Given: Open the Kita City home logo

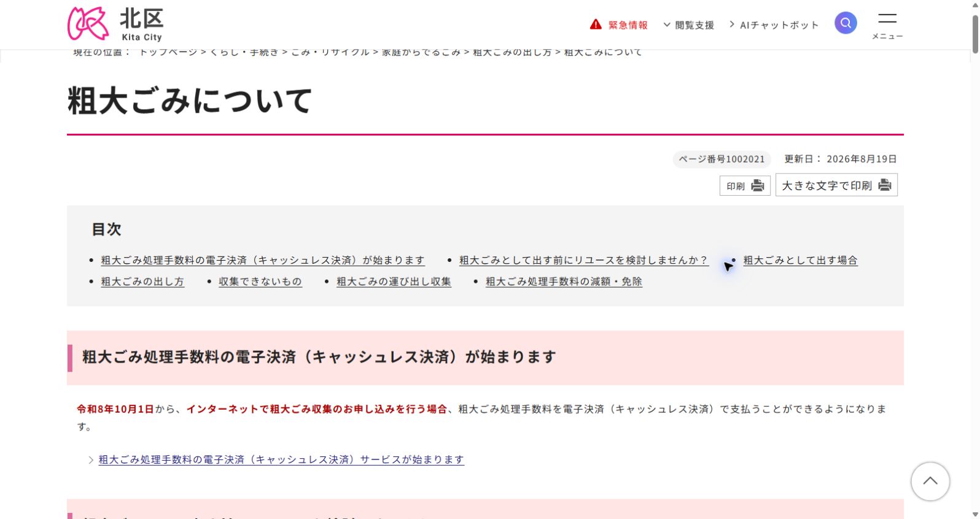Looking at the screenshot, I should (115, 24).
